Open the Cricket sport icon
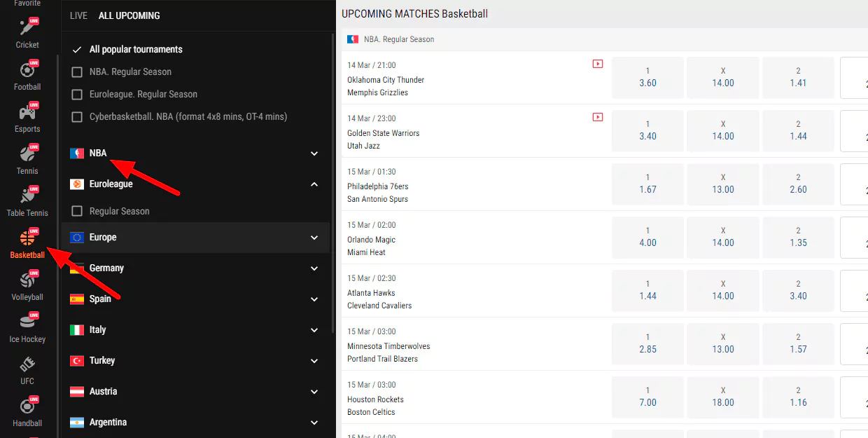This screenshot has width=868, height=438. 27,30
